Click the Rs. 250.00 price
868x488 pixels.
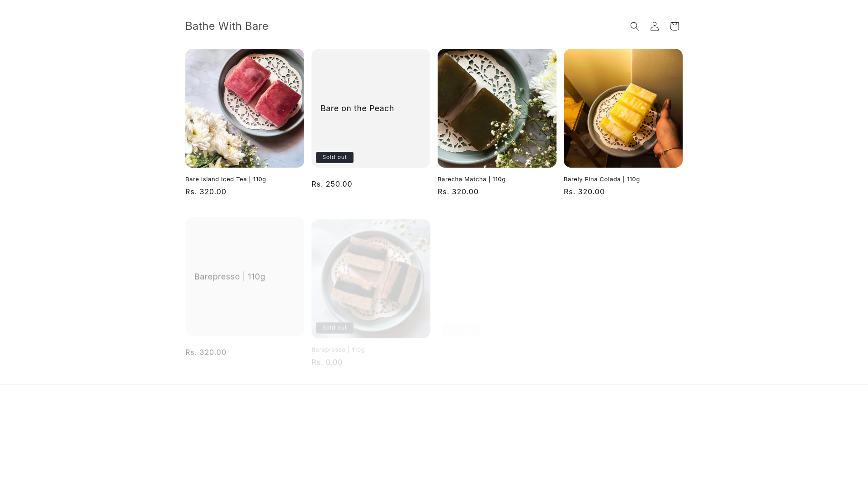[332, 184]
